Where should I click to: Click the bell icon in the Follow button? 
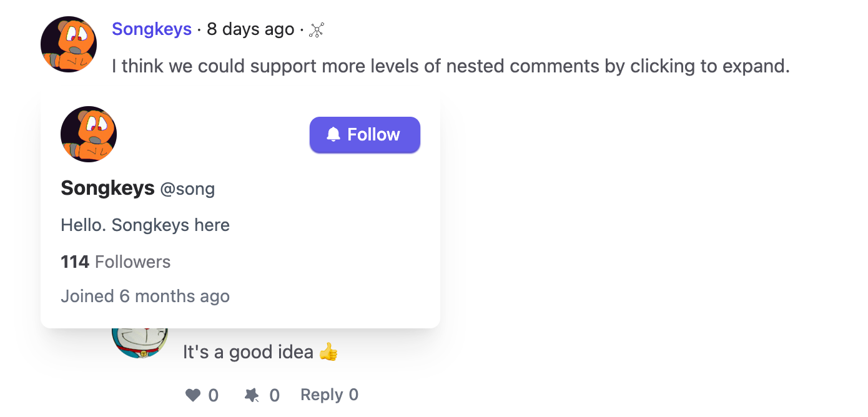333,134
